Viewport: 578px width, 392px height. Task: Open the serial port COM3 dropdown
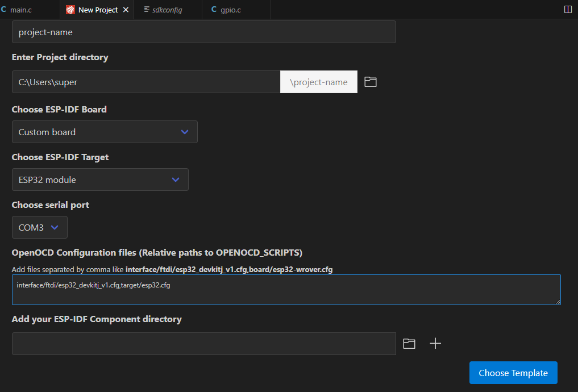click(40, 227)
